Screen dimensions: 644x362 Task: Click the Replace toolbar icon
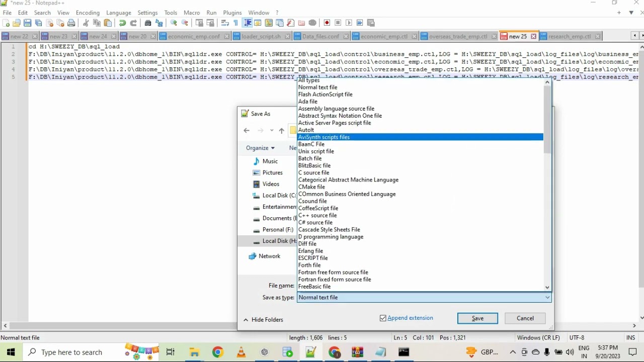coord(159,23)
